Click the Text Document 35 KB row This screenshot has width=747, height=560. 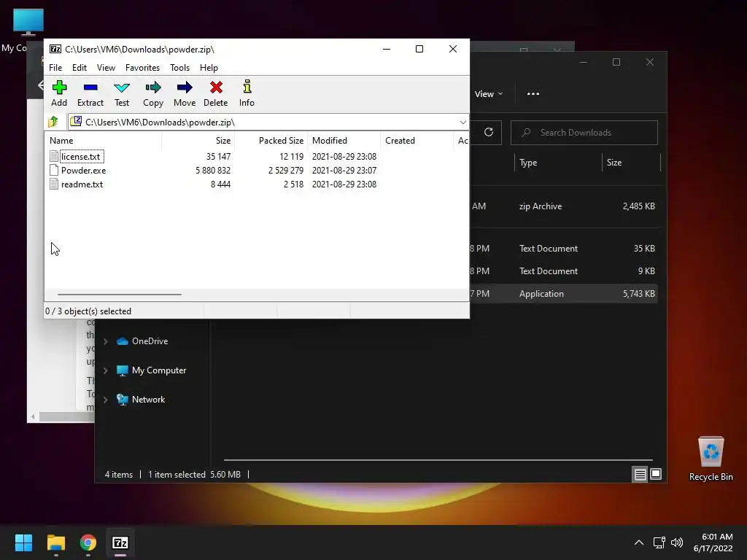564,249
